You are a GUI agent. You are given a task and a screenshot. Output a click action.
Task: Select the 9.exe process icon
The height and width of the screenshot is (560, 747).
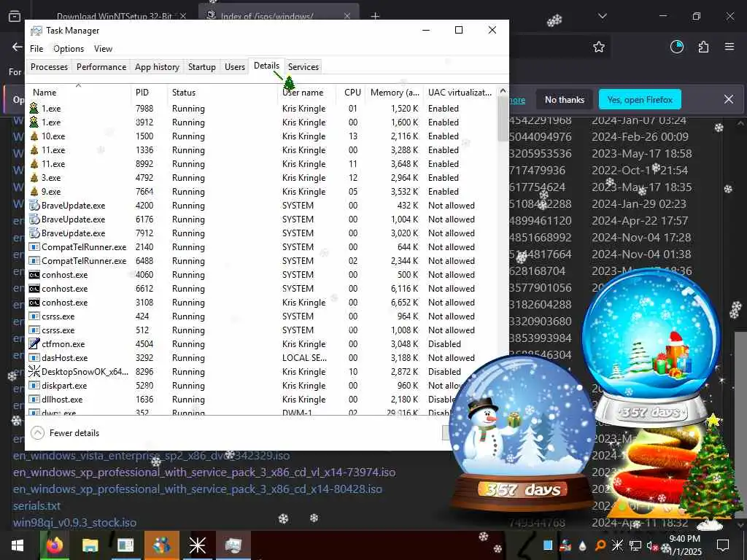pos(34,192)
